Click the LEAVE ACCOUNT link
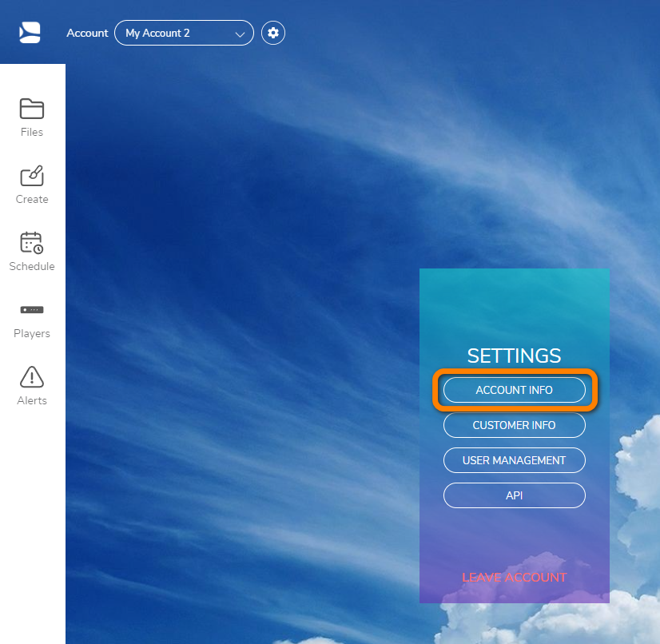660x644 pixels. pos(515,578)
